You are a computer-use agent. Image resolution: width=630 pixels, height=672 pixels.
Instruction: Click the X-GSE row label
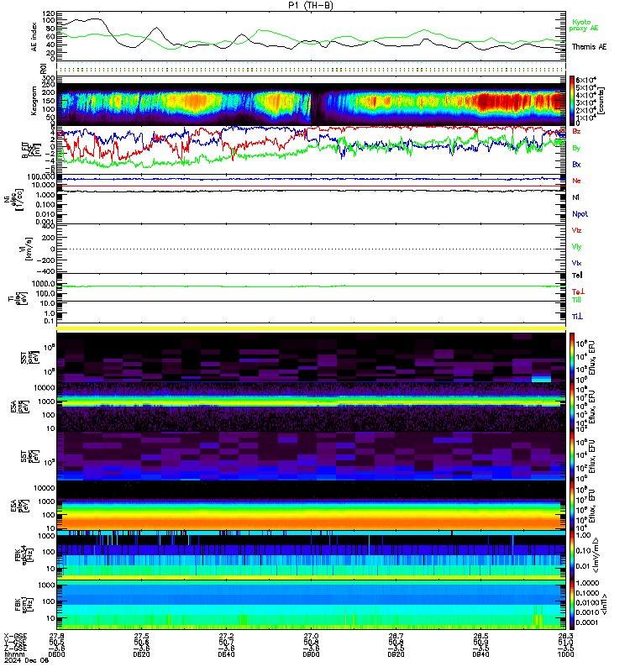coord(15,636)
